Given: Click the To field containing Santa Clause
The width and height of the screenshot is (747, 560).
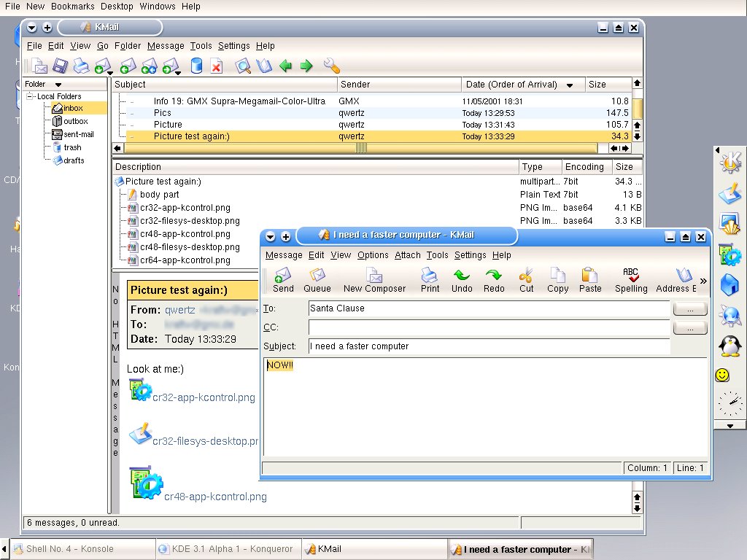Looking at the screenshot, I should tap(489, 308).
